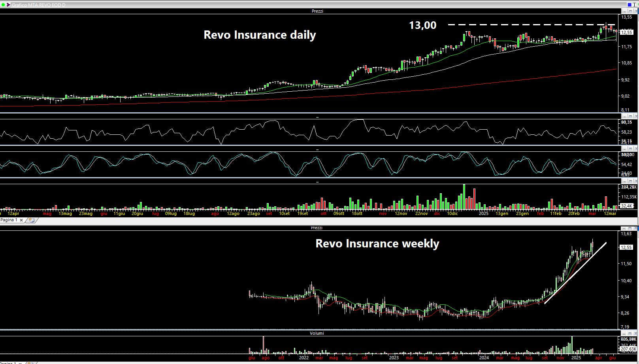Viewport: 639px width, 364px height.
Task: Click the 12,55 last price tag on weekly chart
Action: 627,247
